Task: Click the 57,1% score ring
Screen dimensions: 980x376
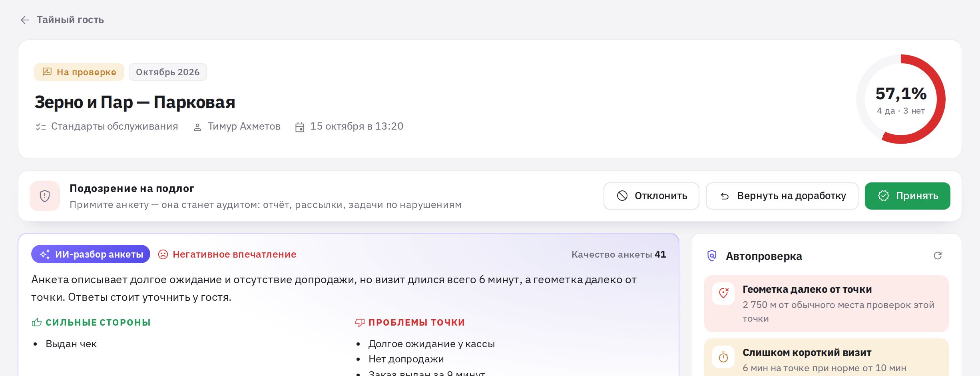Action: click(901, 99)
